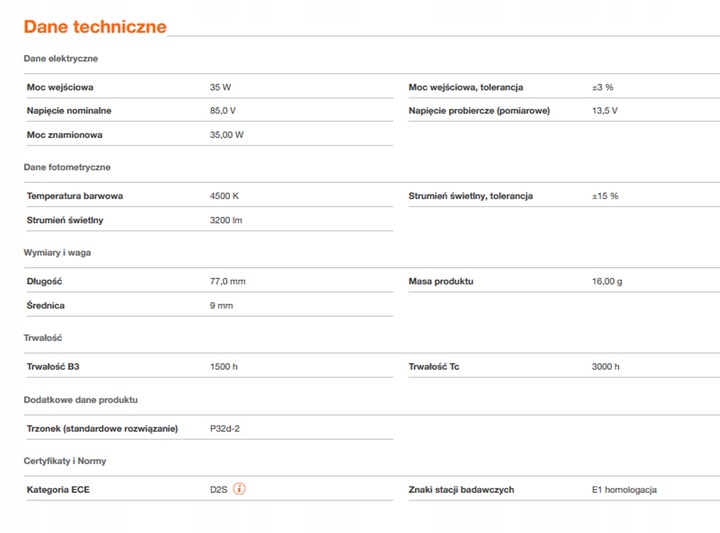
Task: Click the Napięcie probiercze 13,5 V value
Action: point(604,110)
